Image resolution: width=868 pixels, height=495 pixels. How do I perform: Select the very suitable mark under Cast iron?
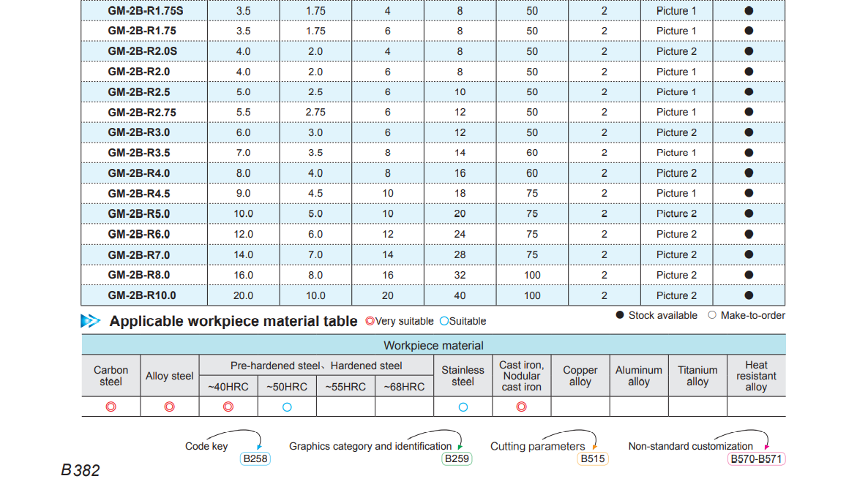521,407
